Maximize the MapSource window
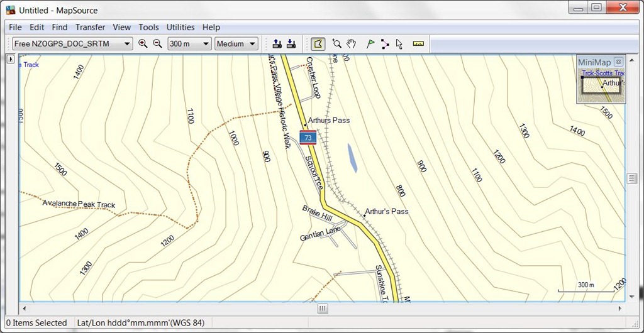This screenshot has height=333, width=644. pos(596,8)
